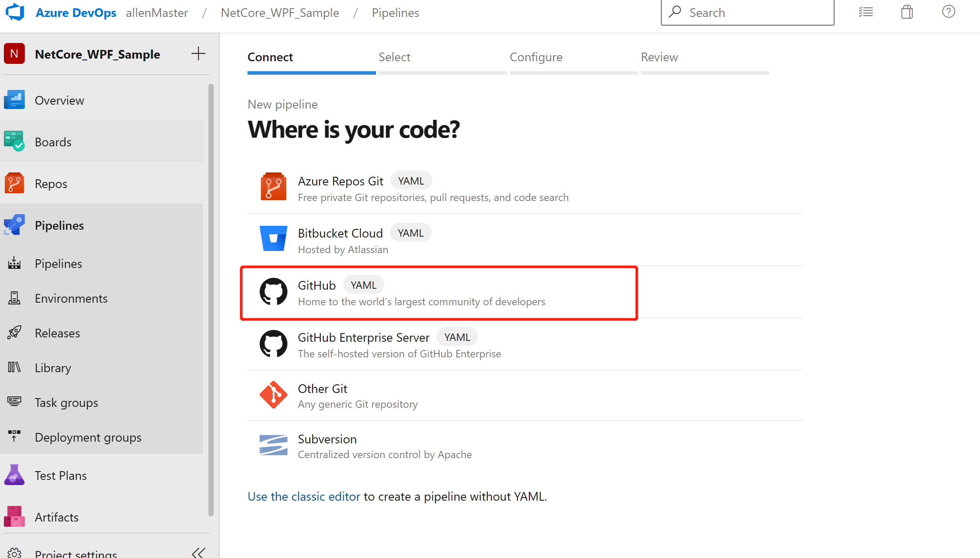Open the help question mark icon
The height and width of the screenshot is (558, 980).
948,12
